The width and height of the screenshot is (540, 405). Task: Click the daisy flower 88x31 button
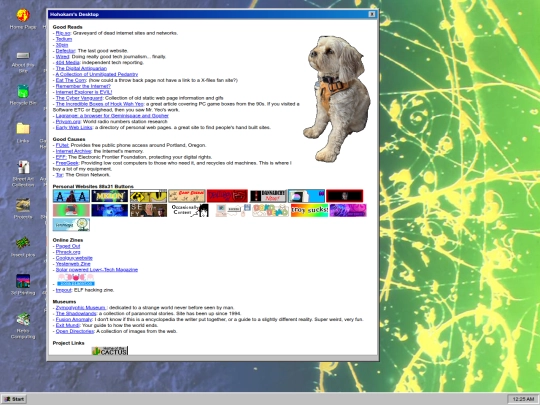point(71,225)
